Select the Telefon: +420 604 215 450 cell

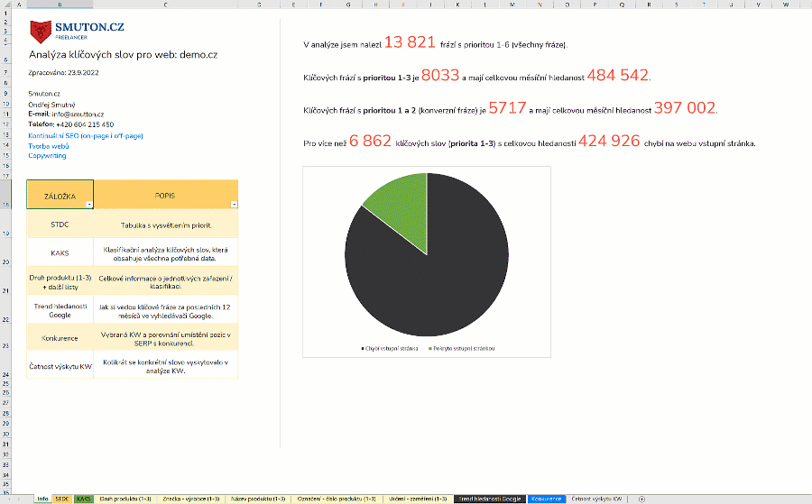click(x=71, y=124)
